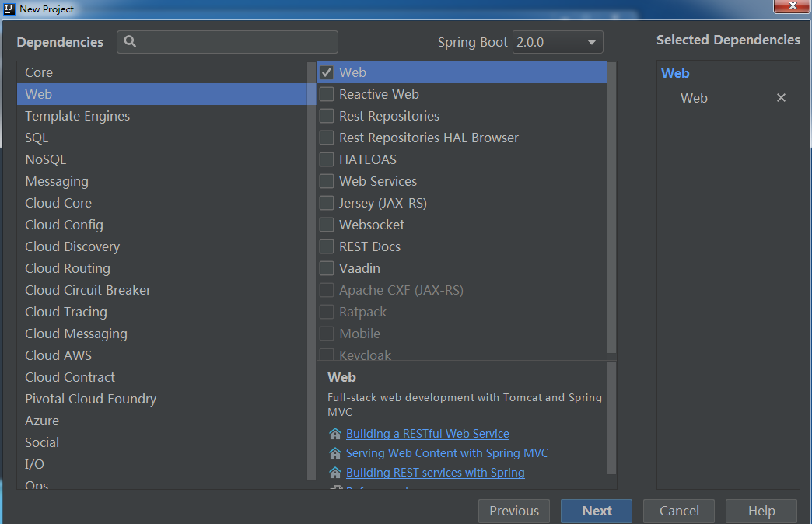Check the Web Services checkbox
This screenshot has height=524, width=812.
(326, 181)
